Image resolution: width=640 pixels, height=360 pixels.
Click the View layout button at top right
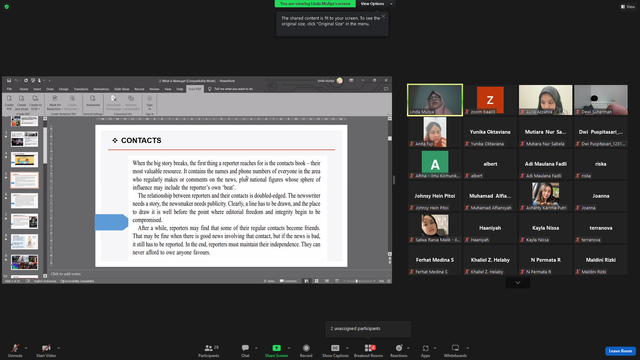[628, 7]
